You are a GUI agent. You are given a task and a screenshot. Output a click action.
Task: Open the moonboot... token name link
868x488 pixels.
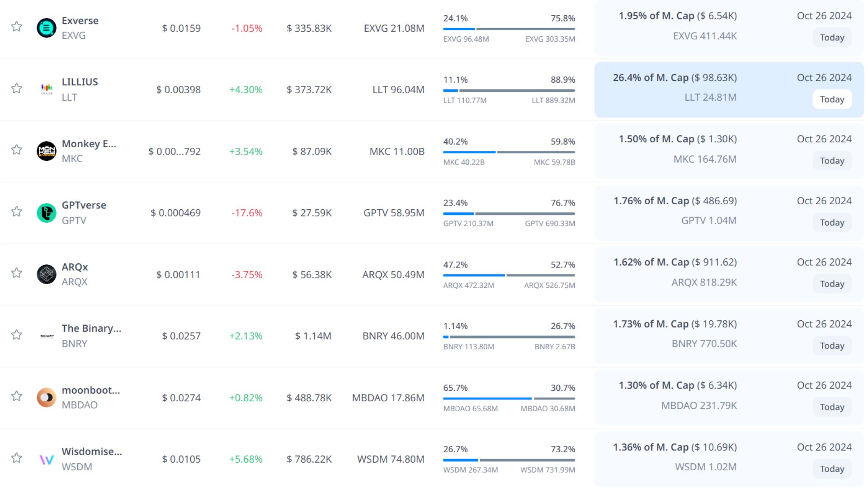pyautogui.click(x=90, y=390)
